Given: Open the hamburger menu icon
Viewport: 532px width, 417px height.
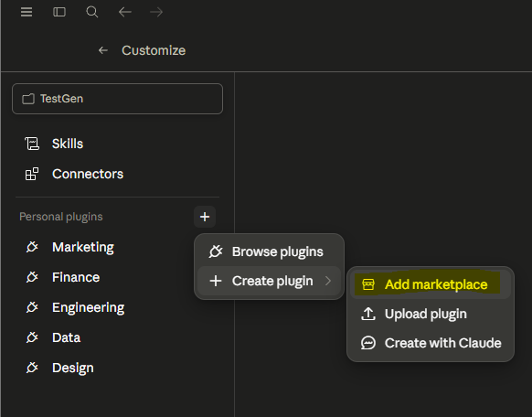Looking at the screenshot, I should 27,12.
